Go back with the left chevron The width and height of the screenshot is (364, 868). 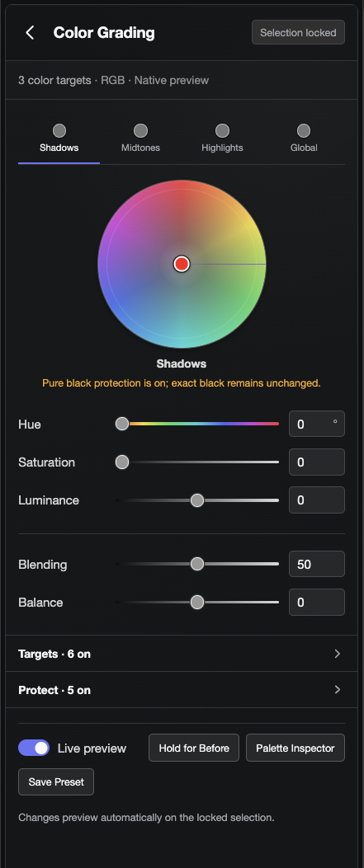pyautogui.click(x=30, y=33)
